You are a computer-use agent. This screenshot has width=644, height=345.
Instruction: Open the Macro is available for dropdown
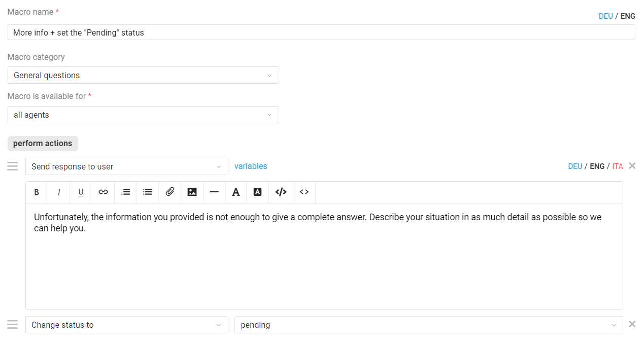143,115
